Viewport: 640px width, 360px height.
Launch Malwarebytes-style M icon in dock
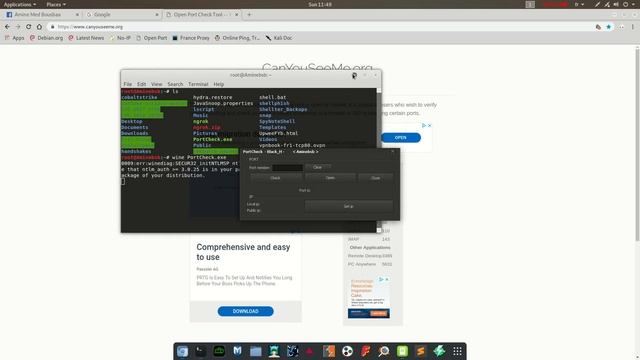pos(237,351)
